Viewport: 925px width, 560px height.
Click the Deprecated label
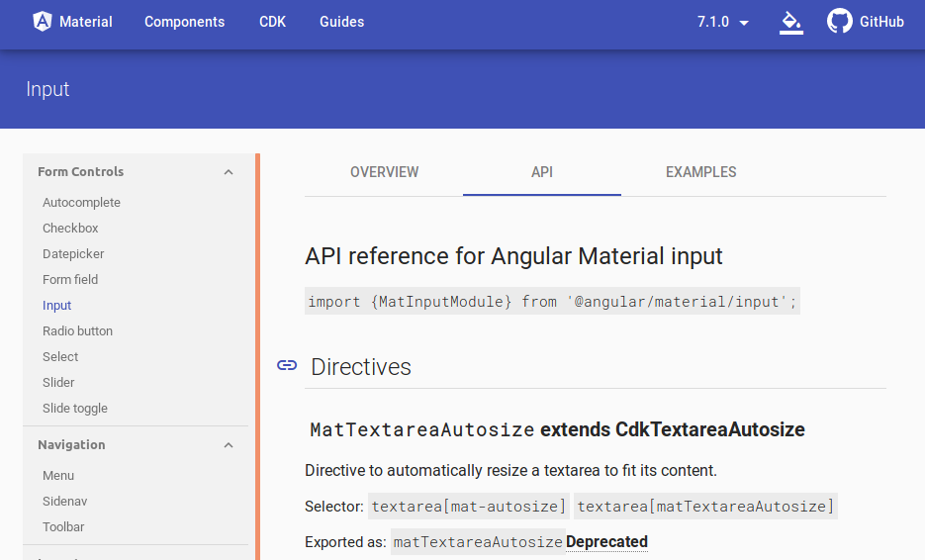(606, 542)
